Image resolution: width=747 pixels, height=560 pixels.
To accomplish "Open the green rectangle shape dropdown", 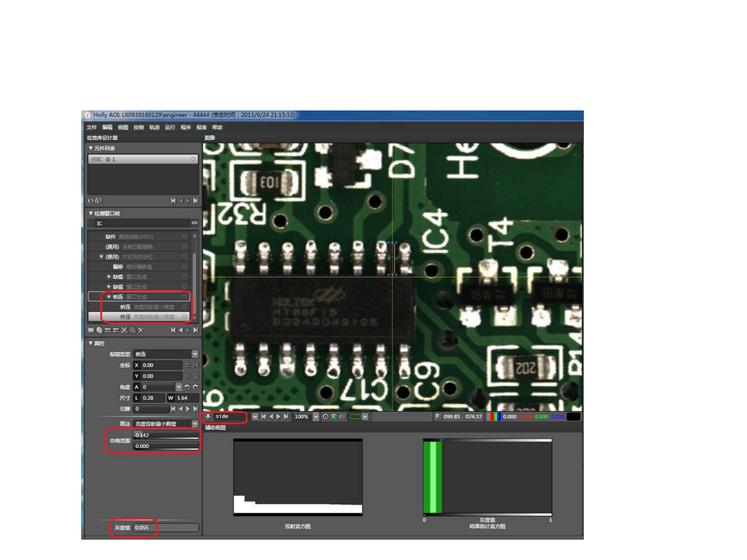I will point(365,417).
